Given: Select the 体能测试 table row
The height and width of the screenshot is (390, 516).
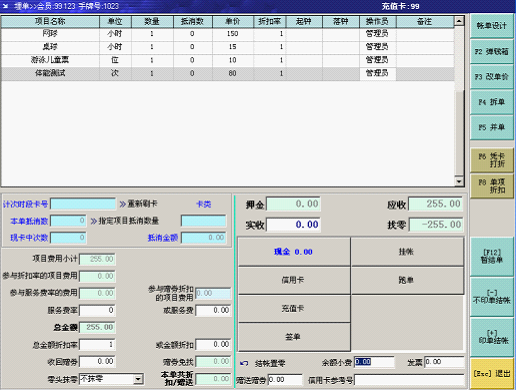Looking at the screenshot, I should coord(228,73).
